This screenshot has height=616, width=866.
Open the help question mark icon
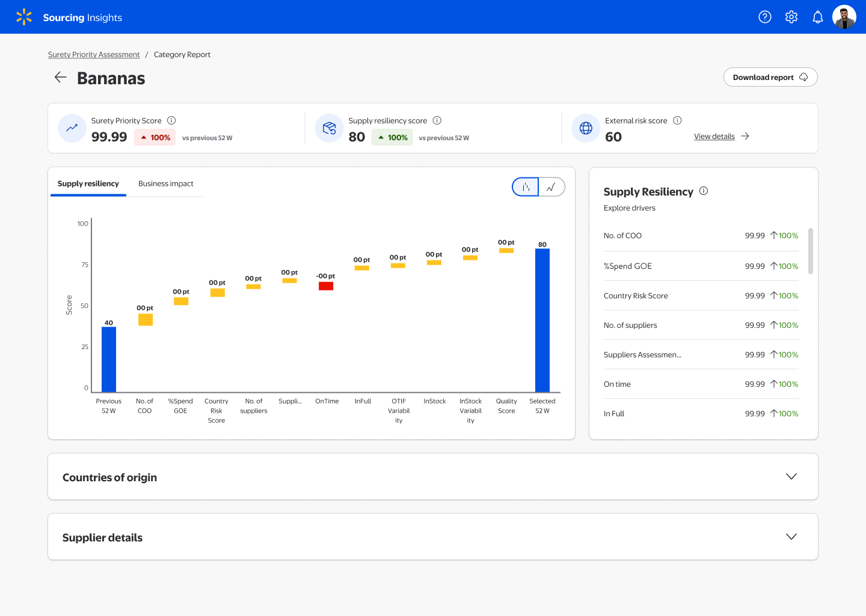tap(764, 17)
